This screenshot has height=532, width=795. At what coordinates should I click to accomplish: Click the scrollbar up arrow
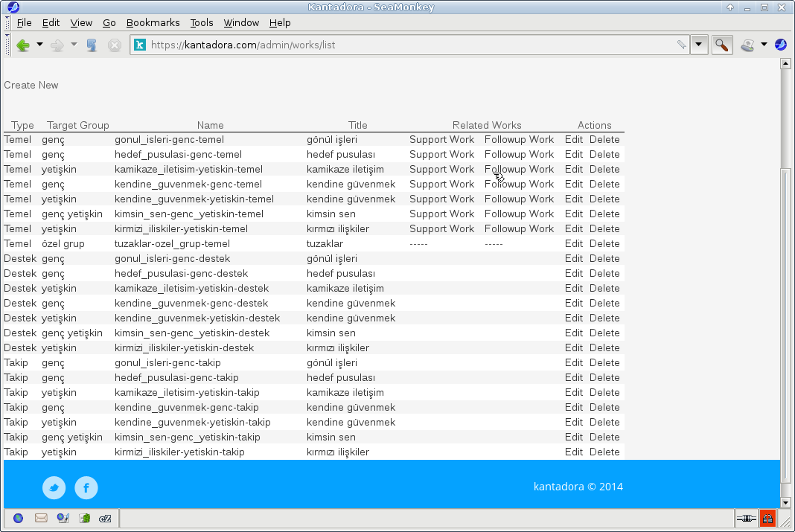click(785, 63)
